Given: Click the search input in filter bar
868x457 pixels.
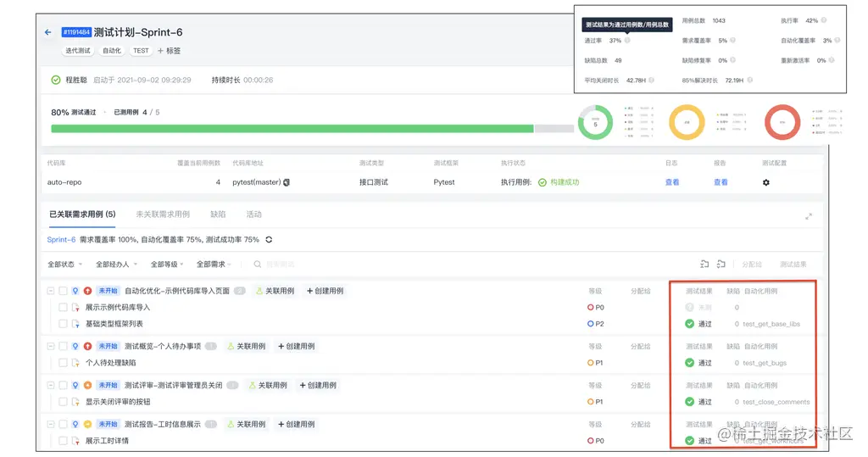Looking at the screenshot, I should [280, 265].
